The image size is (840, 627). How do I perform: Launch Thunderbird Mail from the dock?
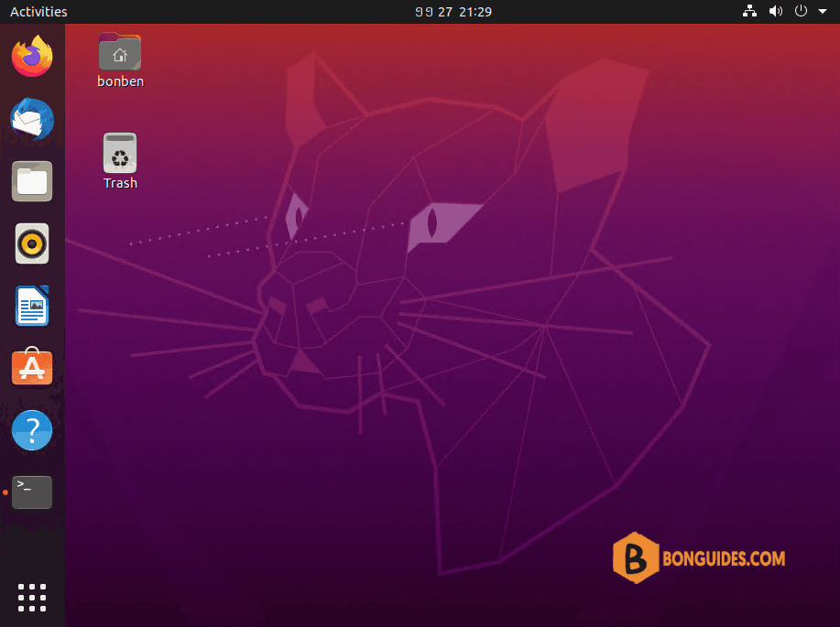32,119
